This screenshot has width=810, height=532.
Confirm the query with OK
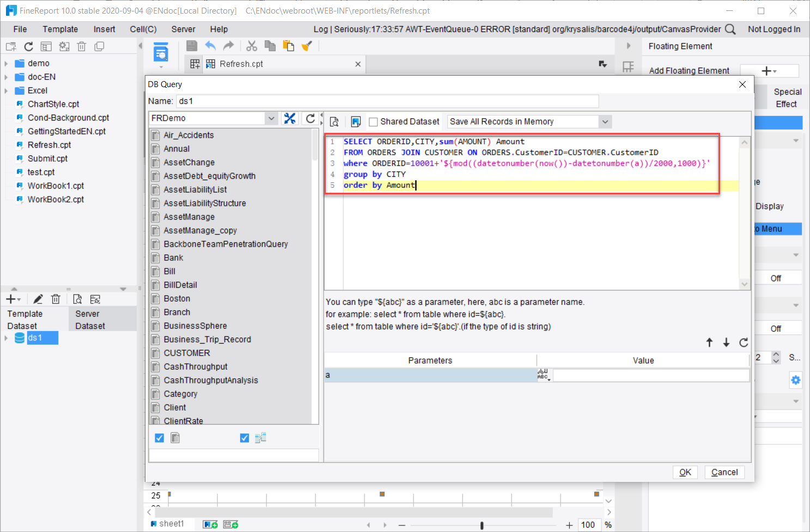[x=685, y=472]
